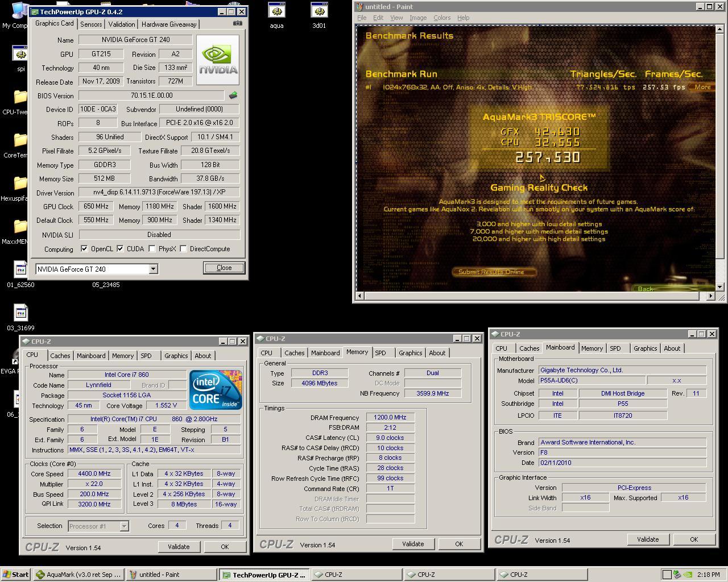The height and width of the screenshot is (582, 728).
Task: Open Paint's Colors menu
Action: (442, 18)
